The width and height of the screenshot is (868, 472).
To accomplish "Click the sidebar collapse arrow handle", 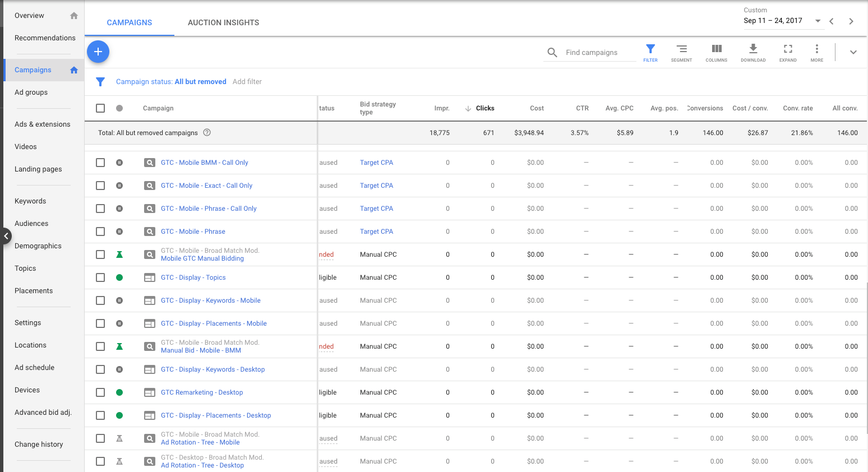I will tap(6, 236).
